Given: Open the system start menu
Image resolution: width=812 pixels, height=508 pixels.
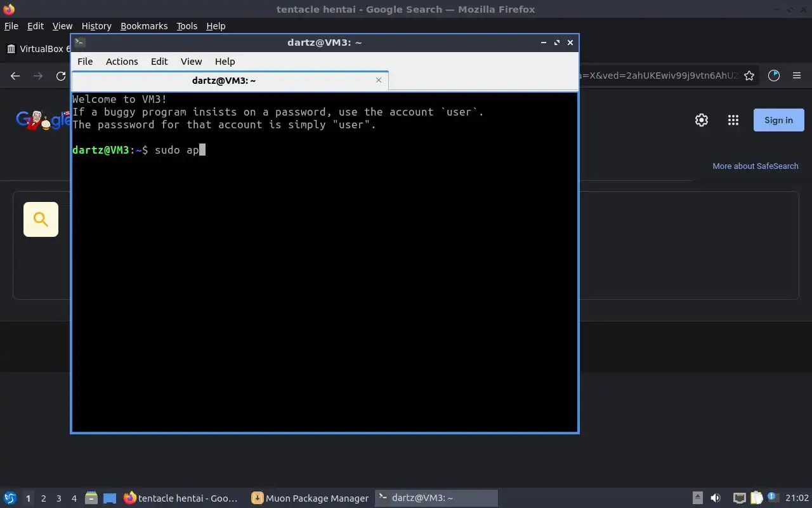Looking at the screenshot, I should (10, 498).
